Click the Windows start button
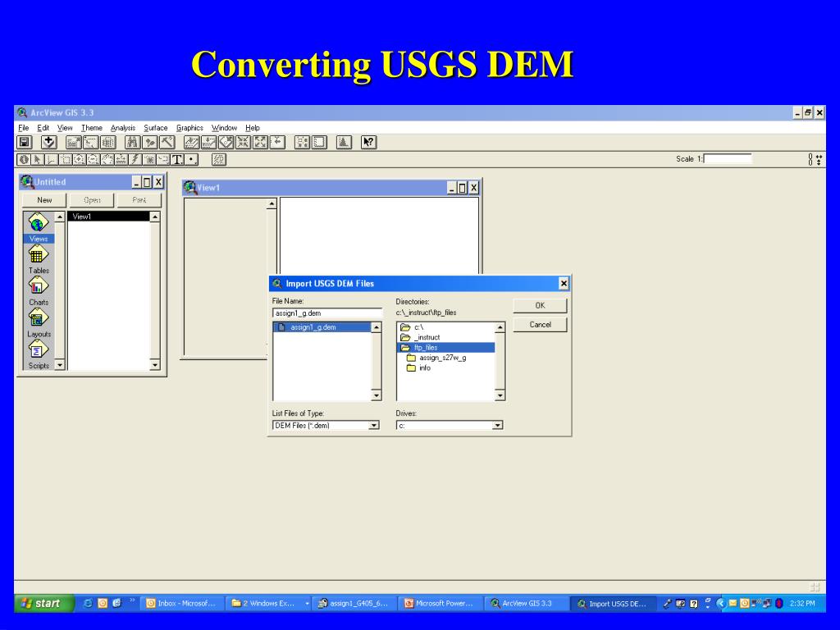 43,603
